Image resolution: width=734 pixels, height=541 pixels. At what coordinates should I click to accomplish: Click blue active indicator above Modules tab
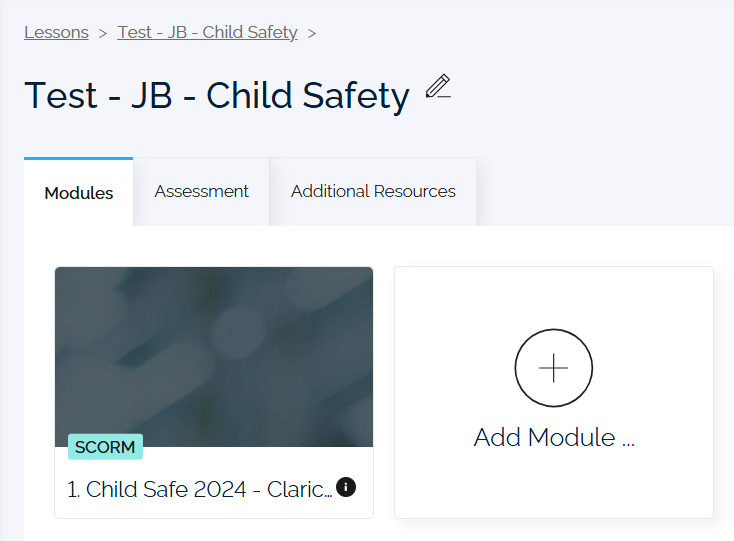[79, 159]
